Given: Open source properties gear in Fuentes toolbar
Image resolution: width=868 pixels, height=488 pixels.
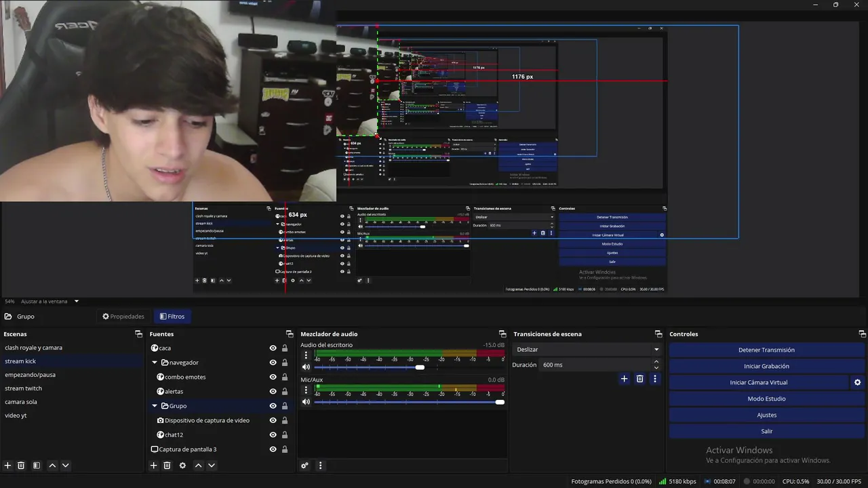Looking at the screenshot, I should [x=182, y=466].
